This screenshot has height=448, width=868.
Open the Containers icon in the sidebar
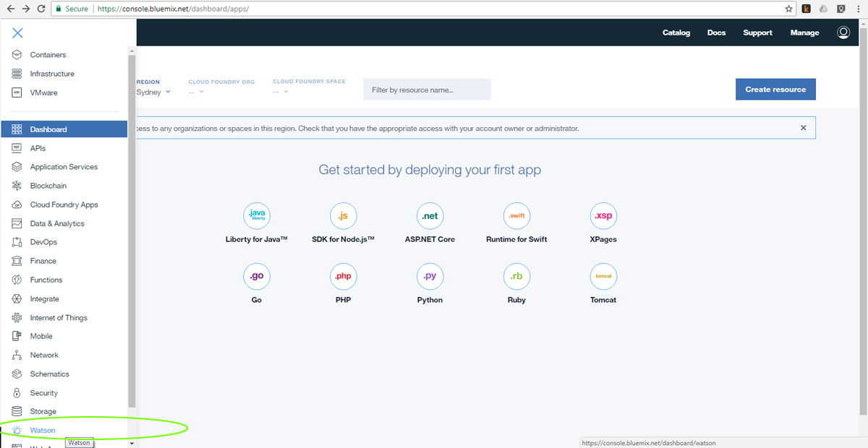17,55
